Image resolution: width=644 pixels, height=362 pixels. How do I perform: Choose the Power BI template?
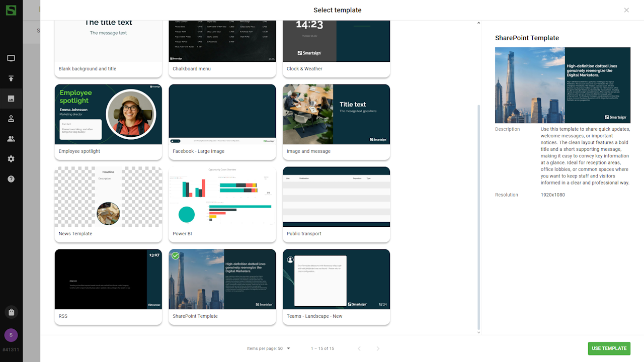[222, 204]
